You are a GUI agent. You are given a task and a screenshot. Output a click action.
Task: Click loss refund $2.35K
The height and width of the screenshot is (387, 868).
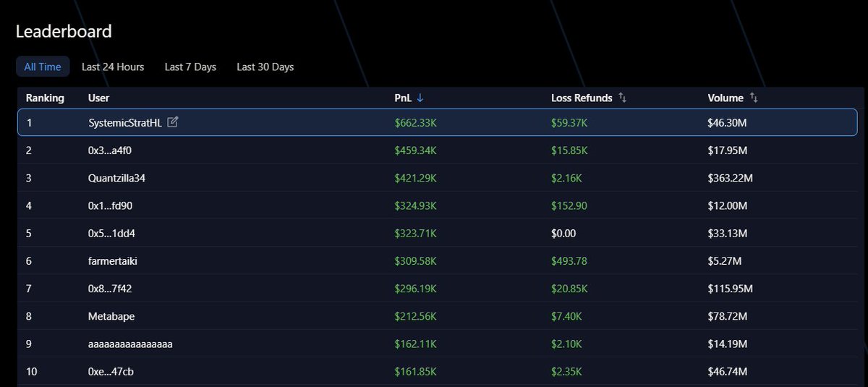(567, 372)
